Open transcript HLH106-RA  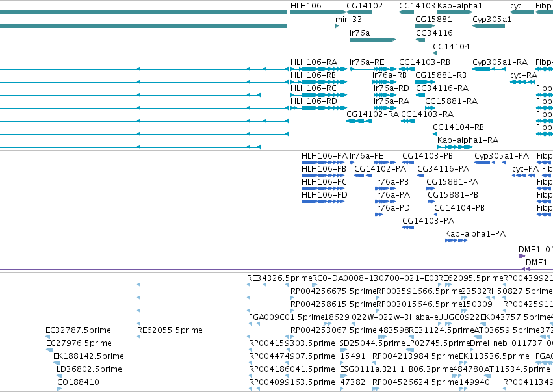pos(314,62)
